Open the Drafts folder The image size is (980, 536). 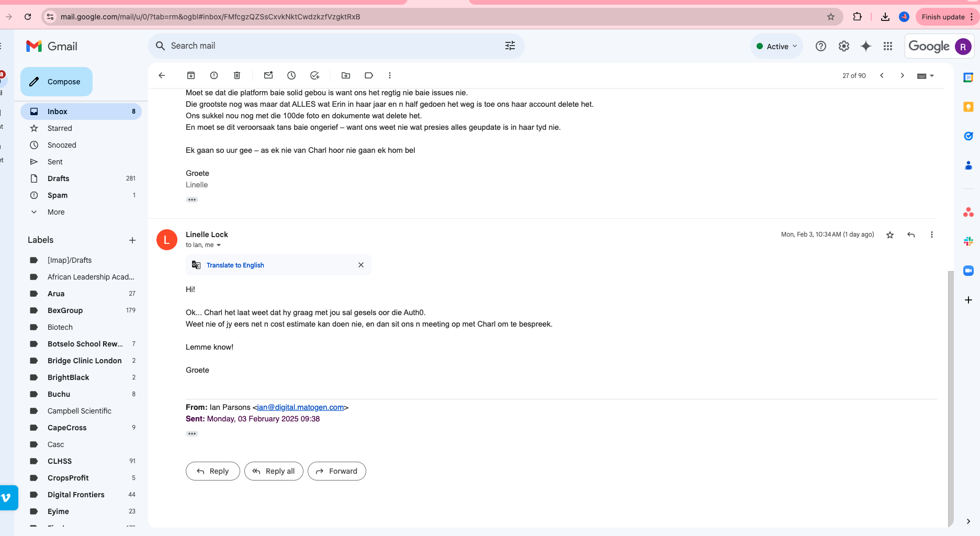(58, 178)
